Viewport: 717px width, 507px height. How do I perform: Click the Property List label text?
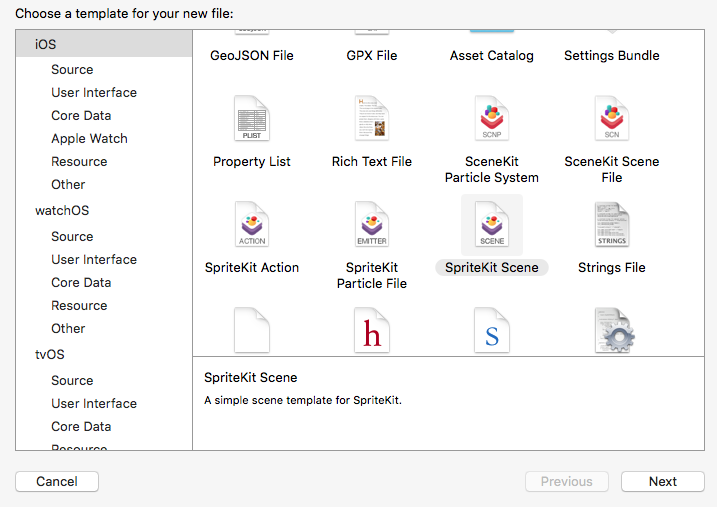251,161
